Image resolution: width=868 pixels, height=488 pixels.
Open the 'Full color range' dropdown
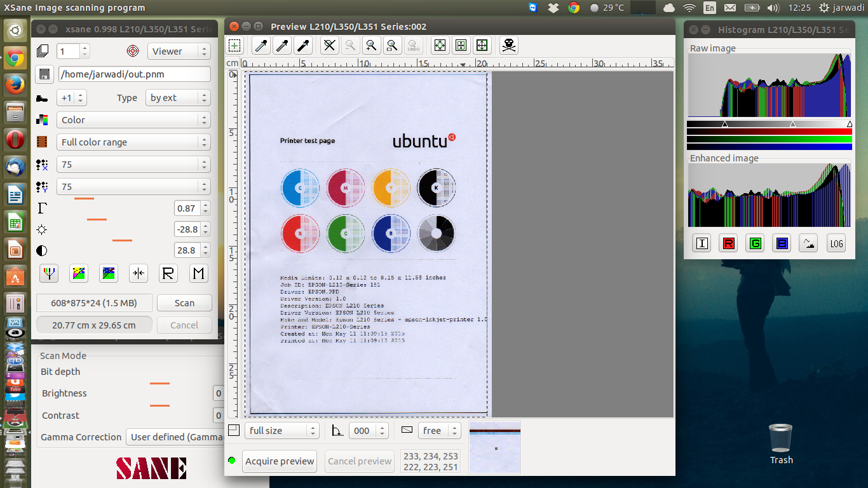click(133, 142)
